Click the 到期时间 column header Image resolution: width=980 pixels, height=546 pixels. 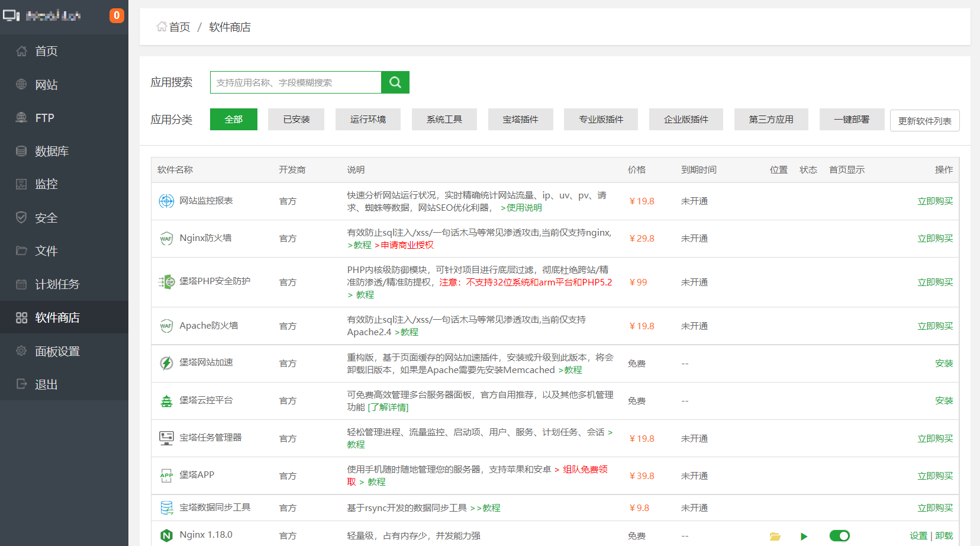click(699, 170)
